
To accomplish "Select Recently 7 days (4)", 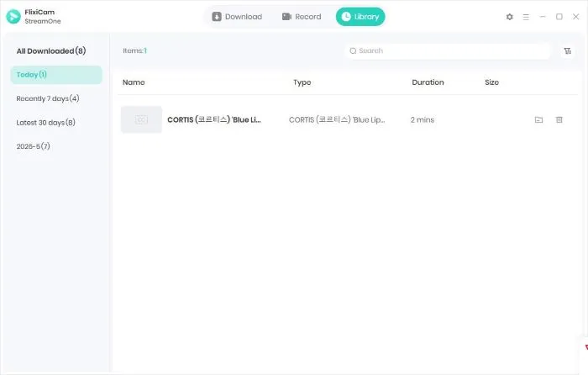I will point(48,98).
